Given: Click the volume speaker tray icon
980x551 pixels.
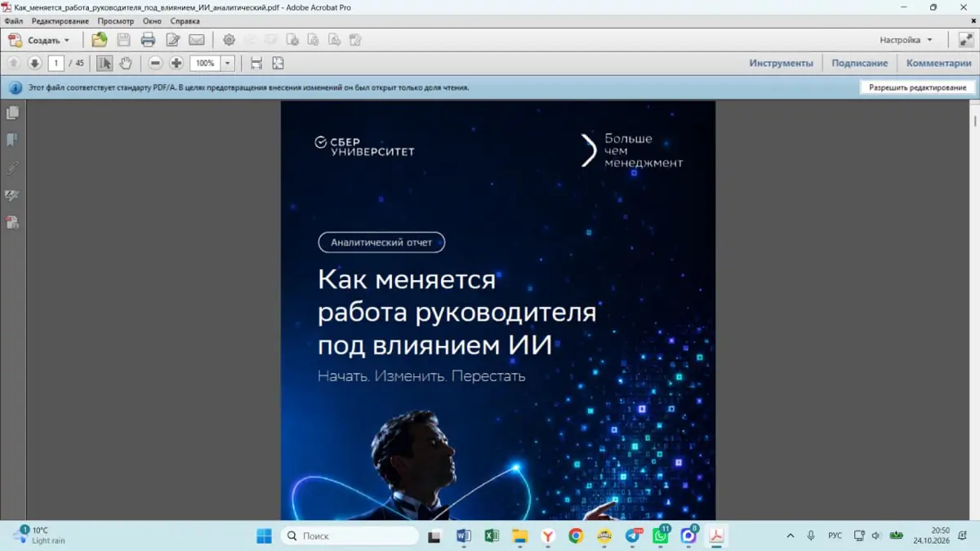Looking at the screenshot, I should (876, 535).
